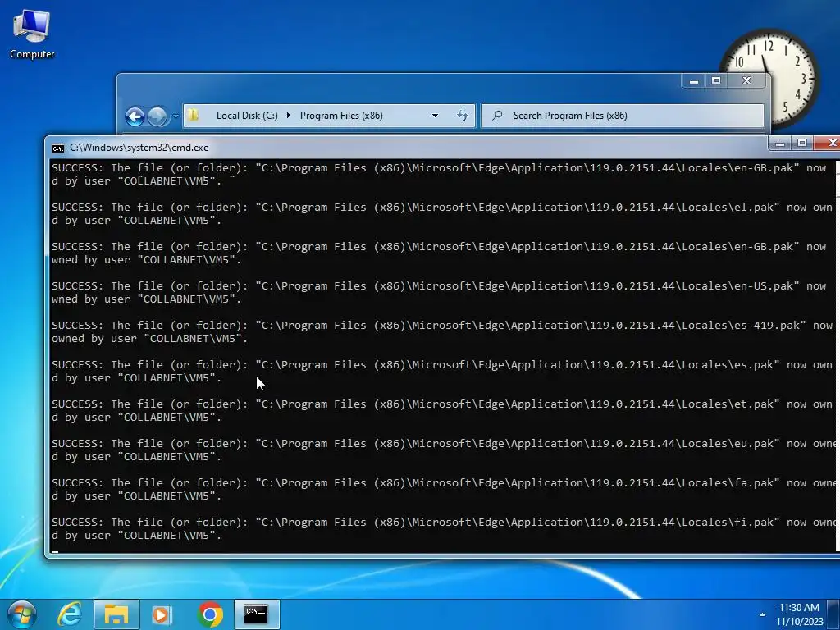Open the recent pages dropdown in Explorer

[176, 116]
